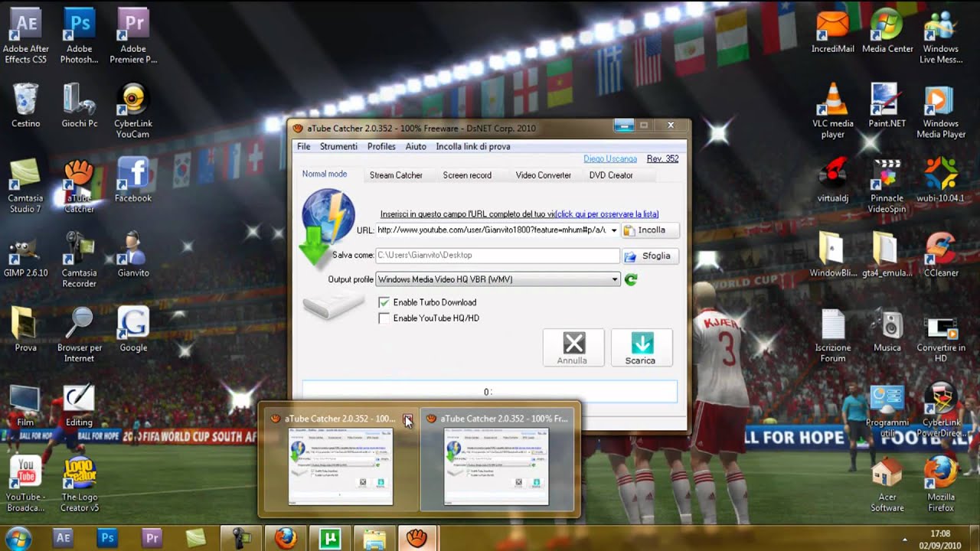Select Giochi Pc desktop icon

[80, 106]
